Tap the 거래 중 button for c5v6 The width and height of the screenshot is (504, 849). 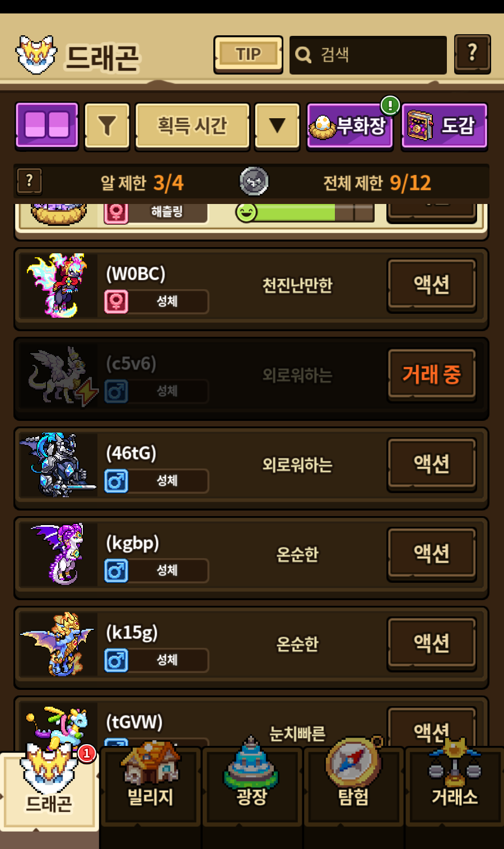431,374
